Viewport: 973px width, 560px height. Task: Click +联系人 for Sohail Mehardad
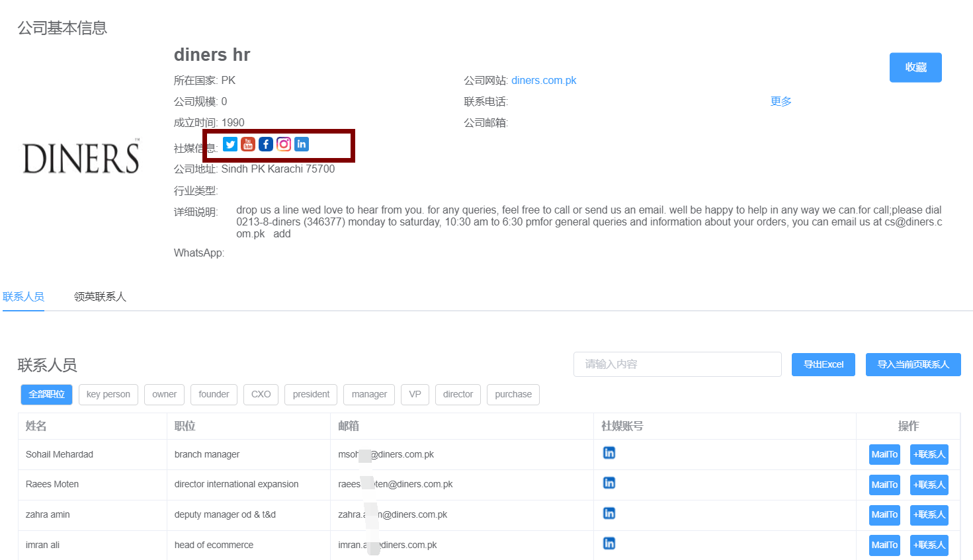point(929,454)
